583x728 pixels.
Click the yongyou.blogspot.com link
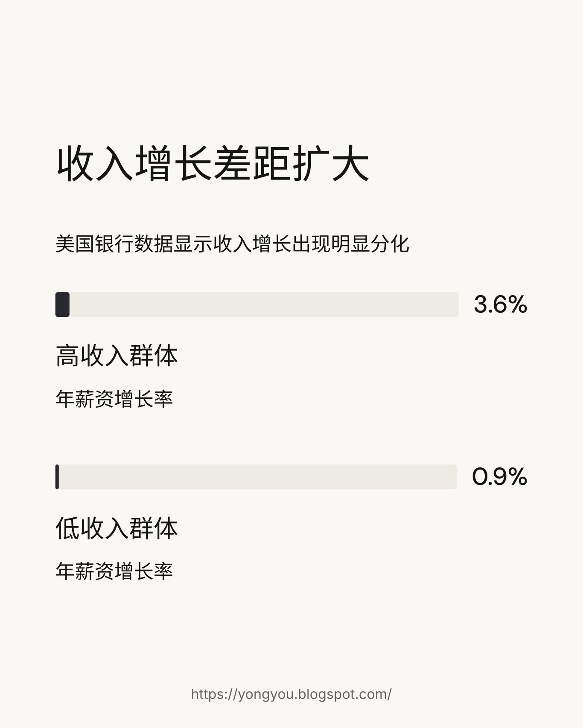(x=291, y=694)
